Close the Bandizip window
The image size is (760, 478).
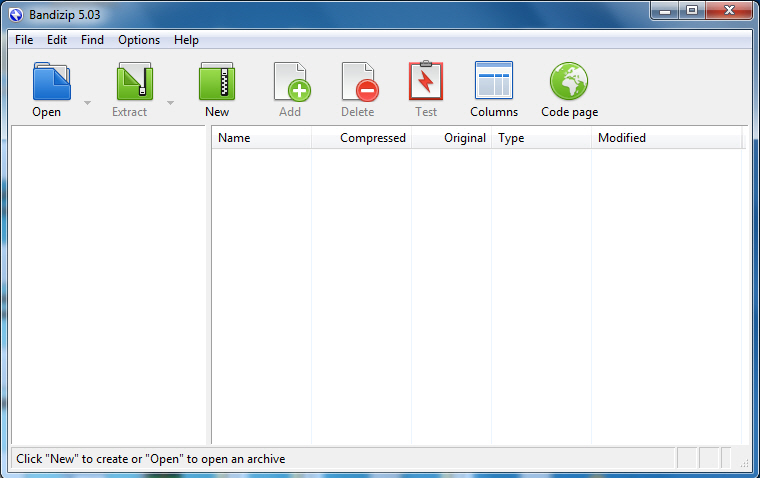pos(729,11)
